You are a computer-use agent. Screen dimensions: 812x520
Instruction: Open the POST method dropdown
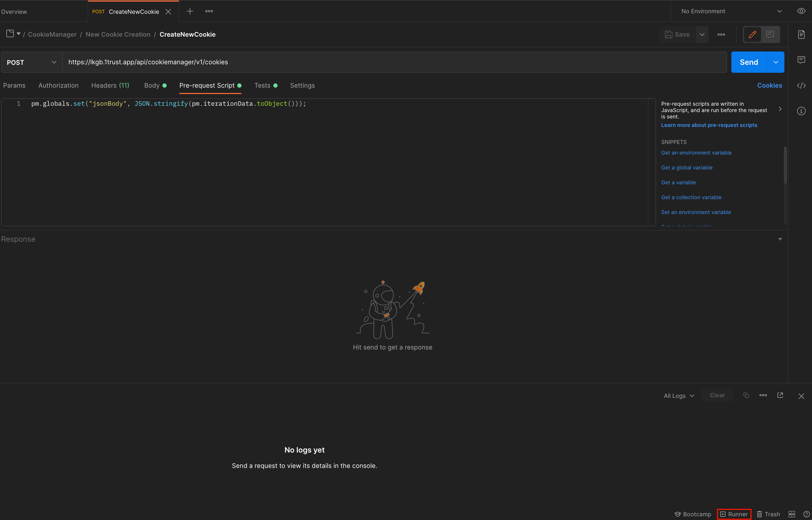(x=31, y=62)
